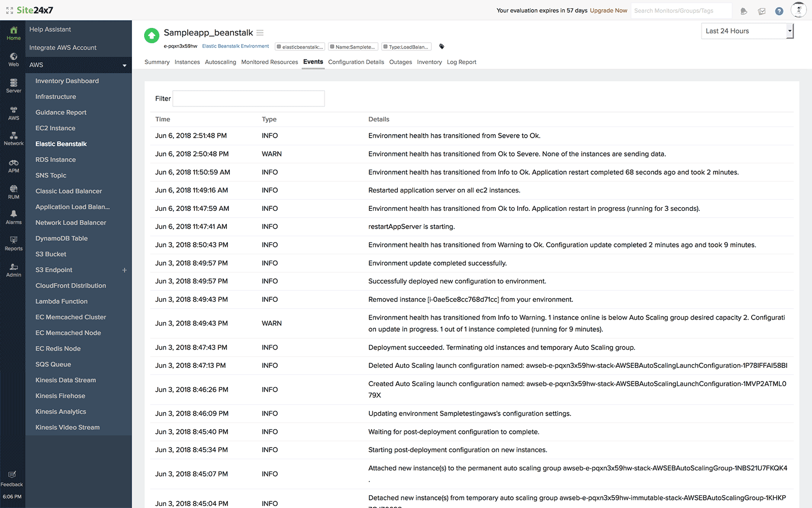
Task: Open the Elastic Beanstalk Environment link
Action: coord(235,46)
